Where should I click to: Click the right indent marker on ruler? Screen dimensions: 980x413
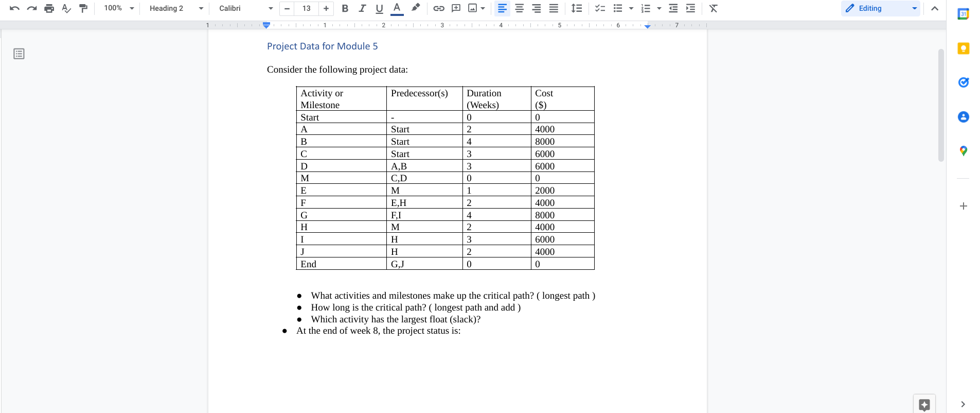[648, 26]
